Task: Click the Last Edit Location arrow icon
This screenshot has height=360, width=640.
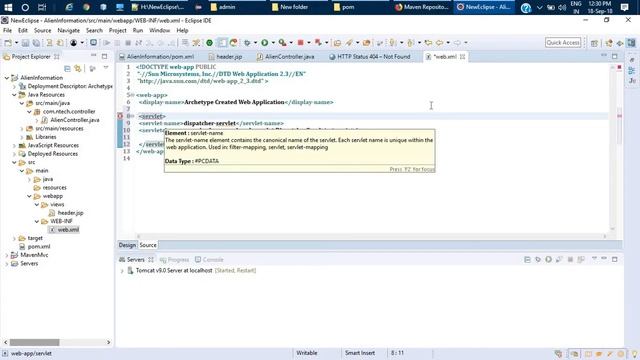Action: (x=428, y=42)
